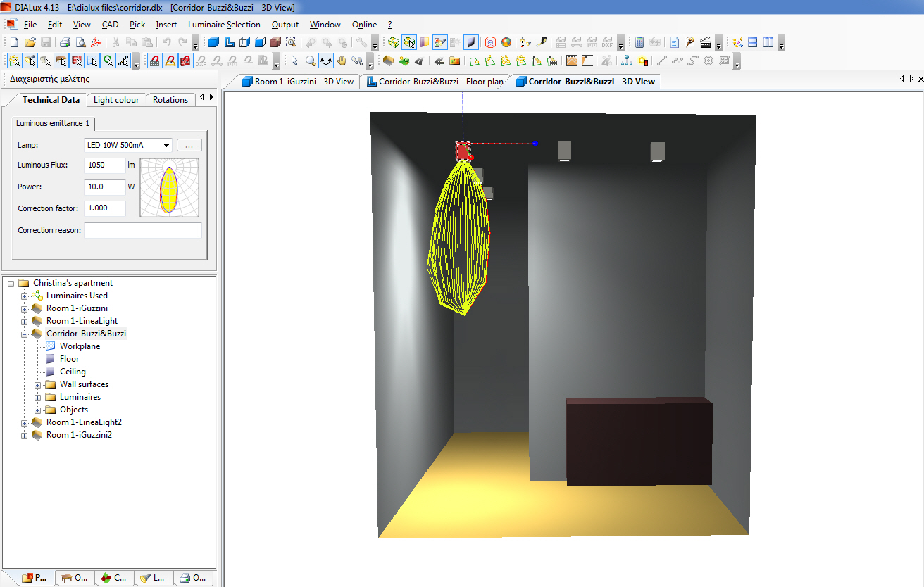
Task: Toggle the dark shaded display button
Action: (471, 42)
